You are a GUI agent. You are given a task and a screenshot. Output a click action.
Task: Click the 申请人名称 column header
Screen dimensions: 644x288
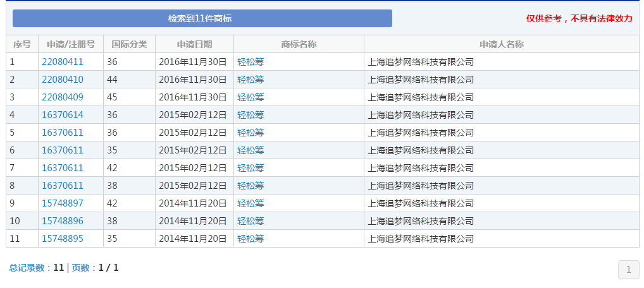coord(501,44)
